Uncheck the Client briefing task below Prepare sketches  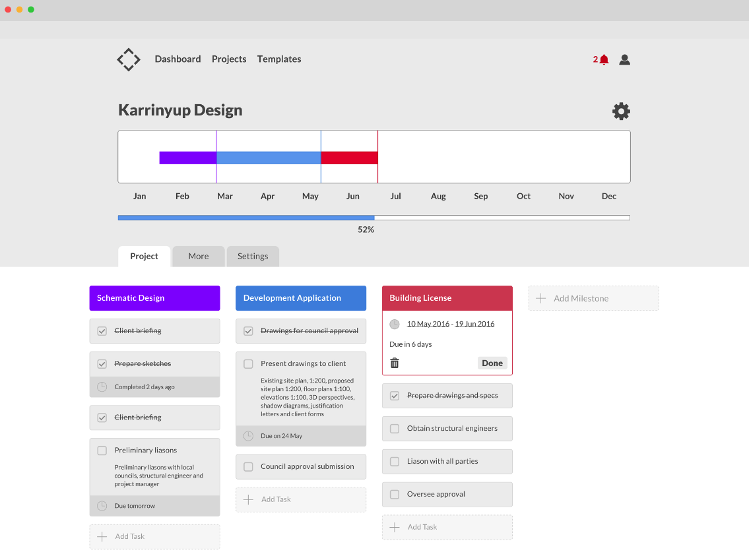(102, 418)
